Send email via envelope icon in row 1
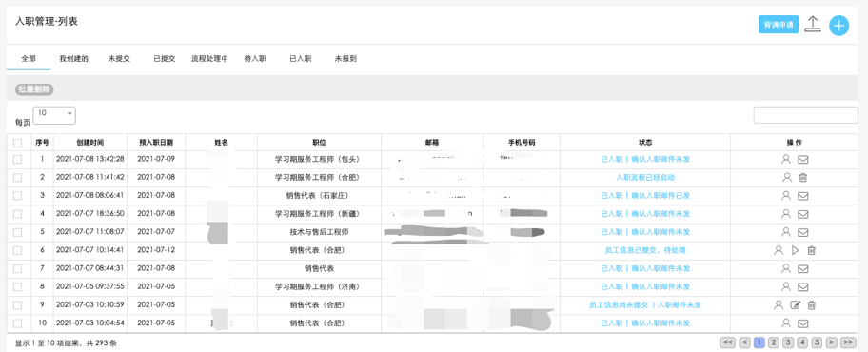Screen dimensions: 868x352 (802, 160)
